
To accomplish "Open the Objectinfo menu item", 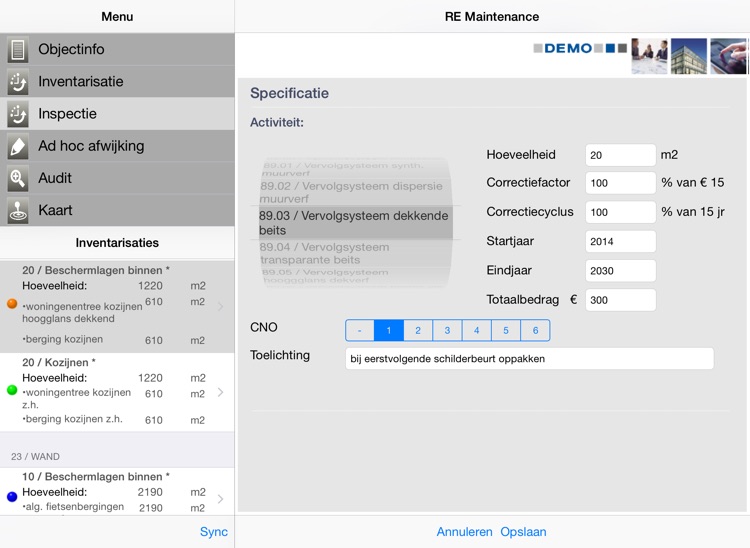I will pos(117,49).
